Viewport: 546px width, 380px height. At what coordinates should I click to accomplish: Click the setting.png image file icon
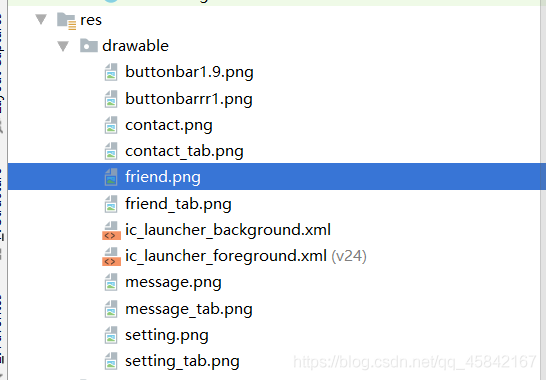tap(111, 335)
